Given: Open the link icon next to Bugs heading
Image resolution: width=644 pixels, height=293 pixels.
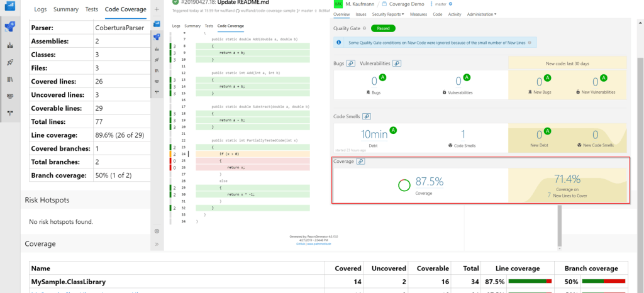Looking at the screenshot, I should (x=350, y=64).
